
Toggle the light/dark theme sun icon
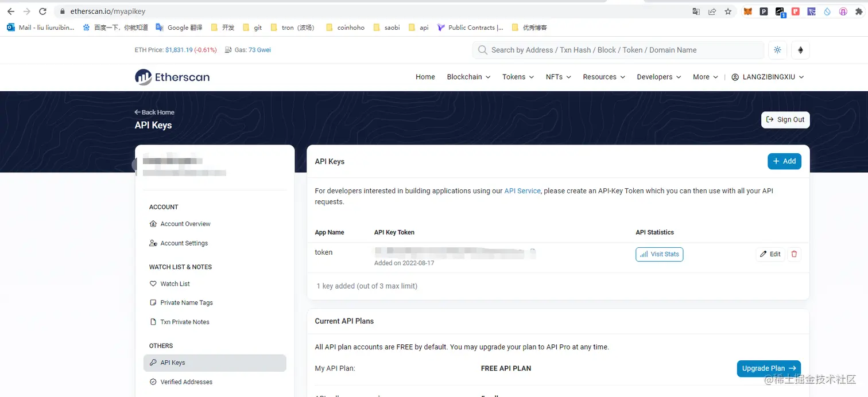click(777, 50)
